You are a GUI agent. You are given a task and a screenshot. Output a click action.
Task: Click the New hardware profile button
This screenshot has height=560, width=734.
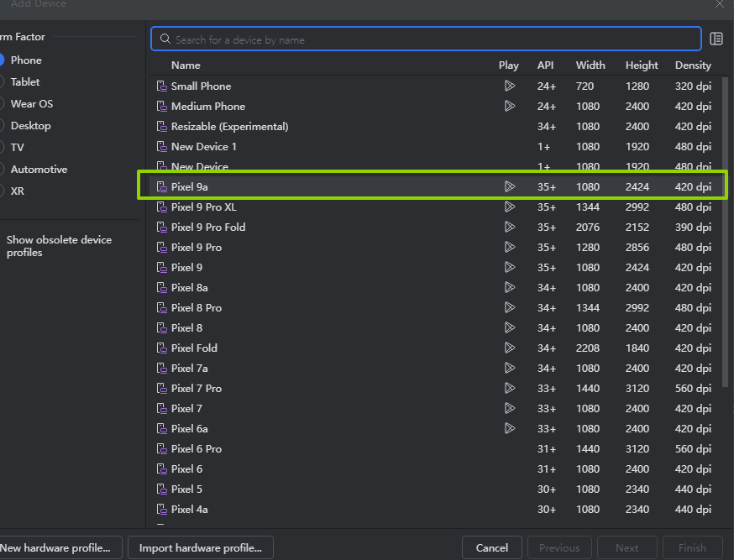pyautogui.click(x=60, y=548)
